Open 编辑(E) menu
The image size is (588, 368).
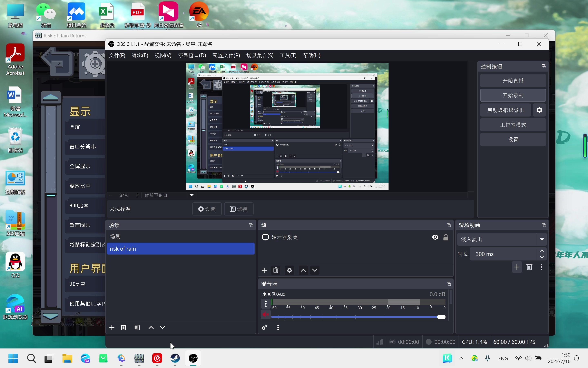click(x=140, y=55)
